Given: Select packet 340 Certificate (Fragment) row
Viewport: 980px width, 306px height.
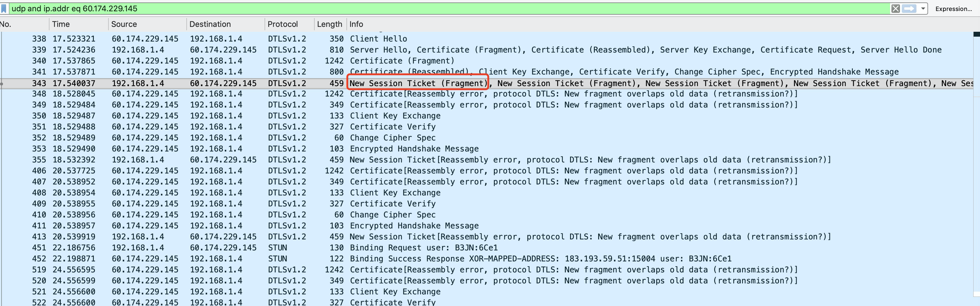Looking at the screenshot, I should click(x=487, y=61).
